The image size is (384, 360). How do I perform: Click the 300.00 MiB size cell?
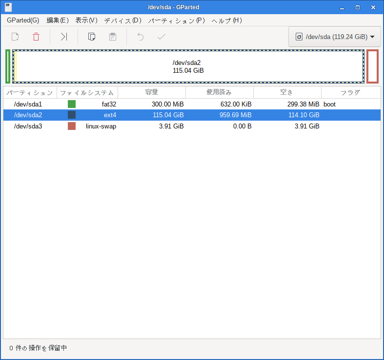[x=168, y=104]
